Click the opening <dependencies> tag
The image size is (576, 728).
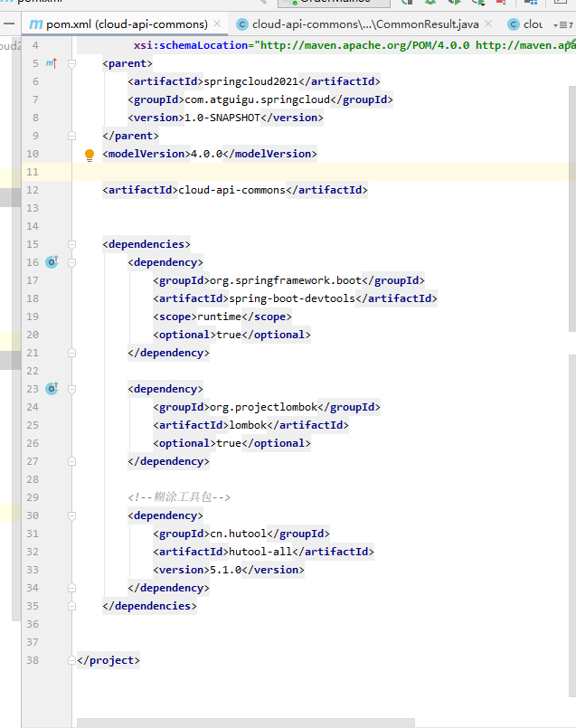point(146,245)
